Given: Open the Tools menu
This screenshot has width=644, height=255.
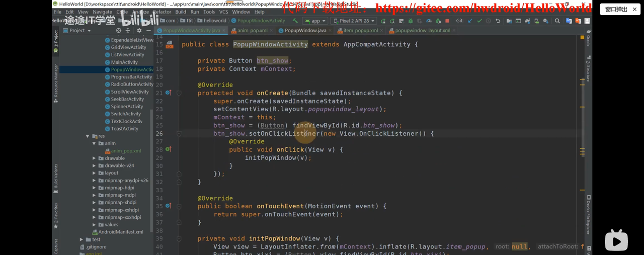Looking at the screenshot, I should (x=209, y=12).
